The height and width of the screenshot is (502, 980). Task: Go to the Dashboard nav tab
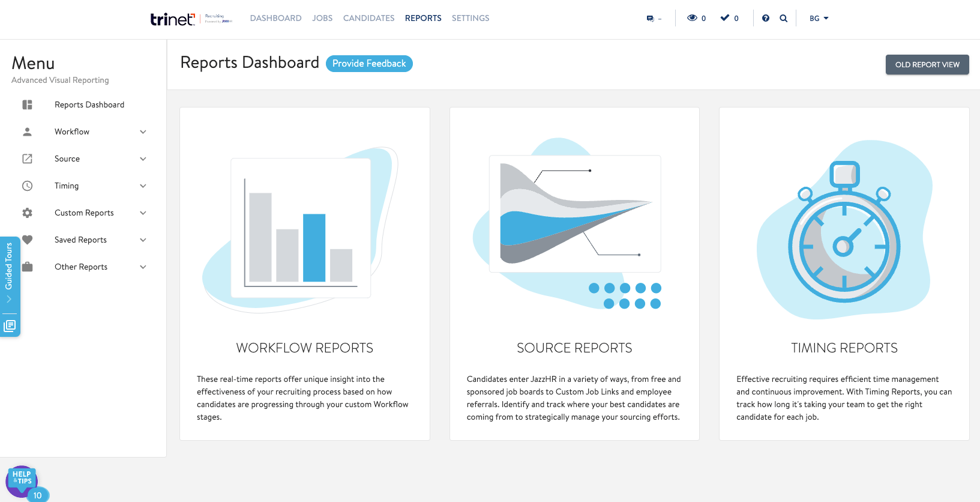[275, 18]
